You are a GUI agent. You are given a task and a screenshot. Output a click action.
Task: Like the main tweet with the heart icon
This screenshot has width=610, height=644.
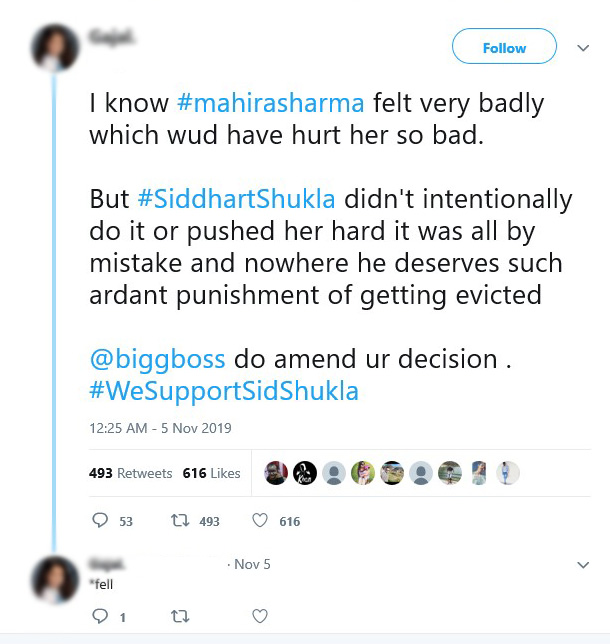pyautogui.click(x=260, y=521)
